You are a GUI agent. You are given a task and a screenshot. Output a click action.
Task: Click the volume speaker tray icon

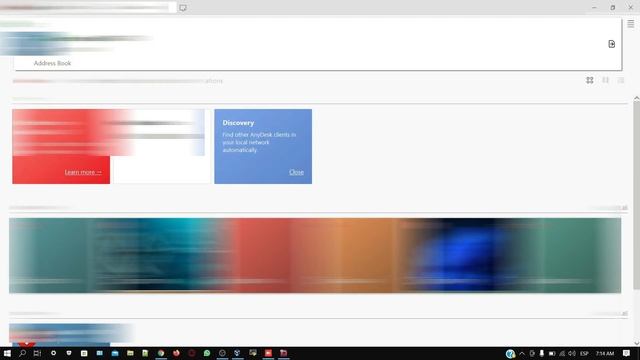(572, 353)
